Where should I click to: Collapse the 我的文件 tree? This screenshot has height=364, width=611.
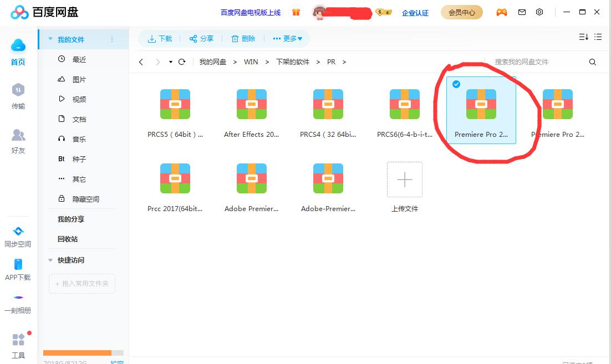[x=50, y=39]
